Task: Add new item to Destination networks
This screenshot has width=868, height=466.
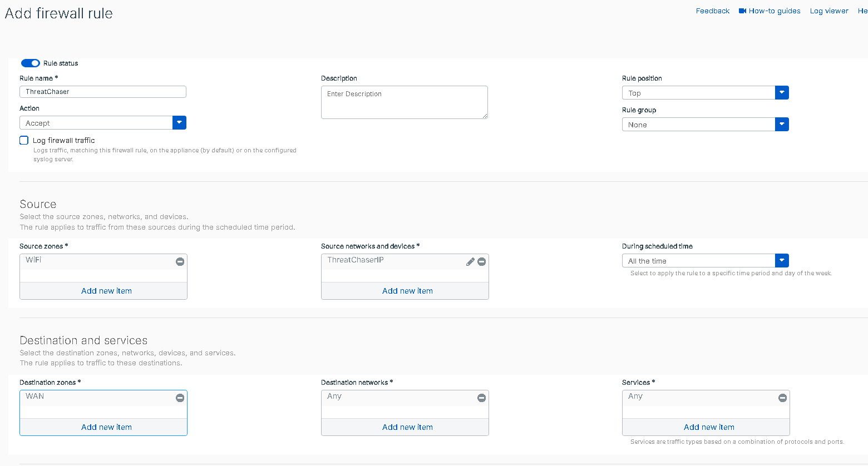Action: 407,427
